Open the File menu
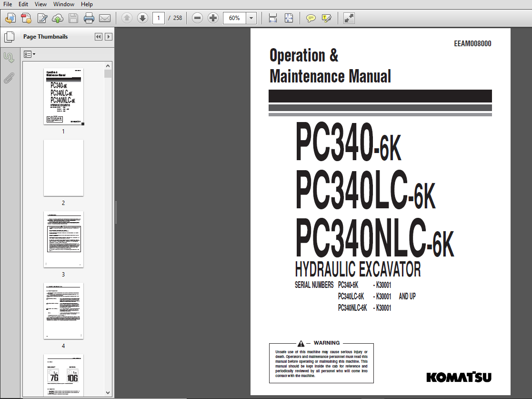This screenshot has height=399, width=532. [x=8, y=4]
